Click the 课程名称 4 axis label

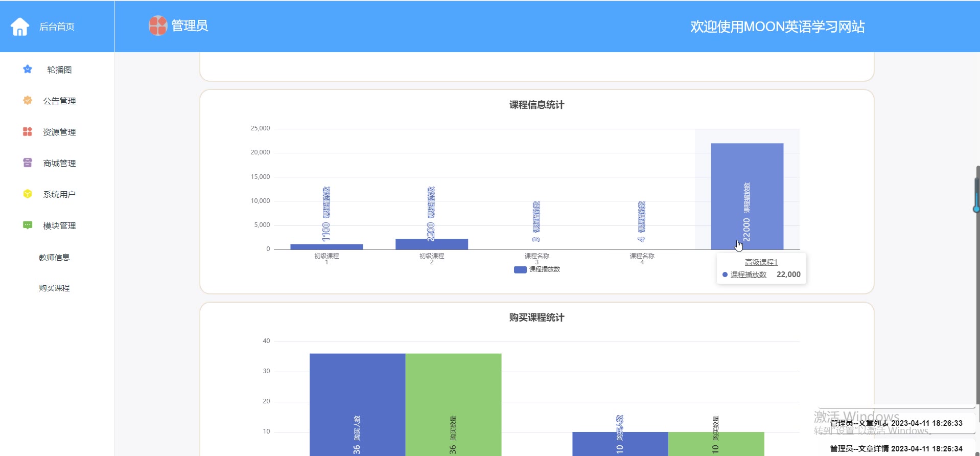coord(642,259)
